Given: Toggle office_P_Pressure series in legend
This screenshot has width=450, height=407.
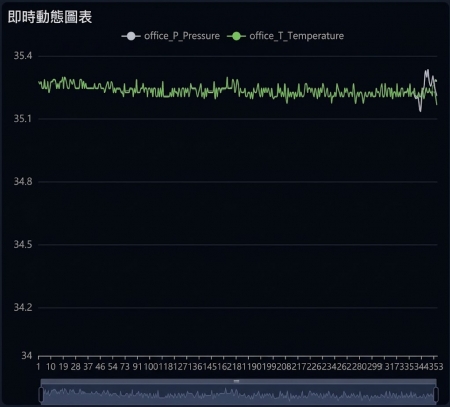Looking at the screenshot, I should click(x=171, y=36).
